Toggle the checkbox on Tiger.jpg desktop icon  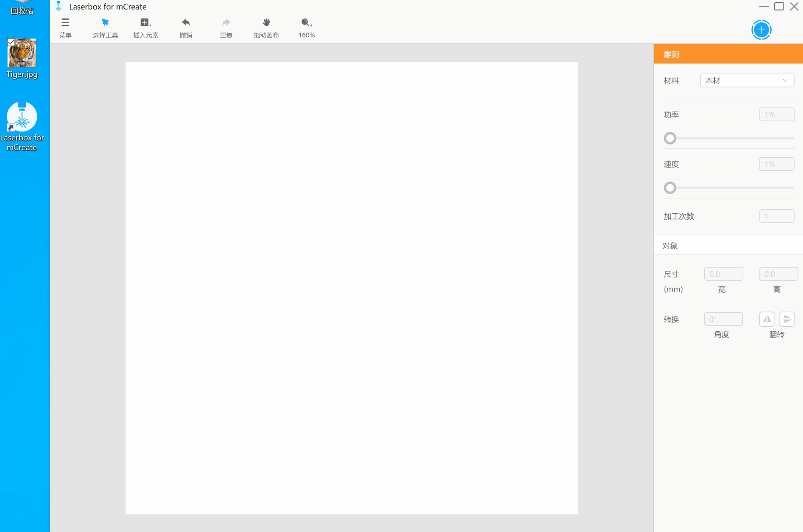11,42
